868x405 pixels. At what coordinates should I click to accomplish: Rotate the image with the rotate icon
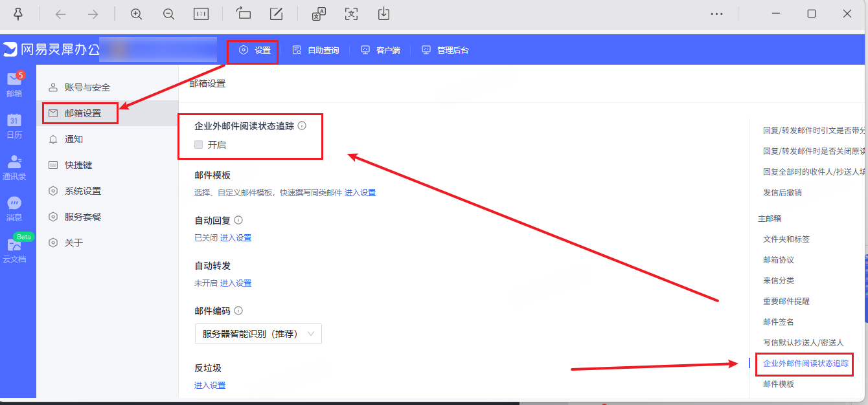[x=244, y=14]
